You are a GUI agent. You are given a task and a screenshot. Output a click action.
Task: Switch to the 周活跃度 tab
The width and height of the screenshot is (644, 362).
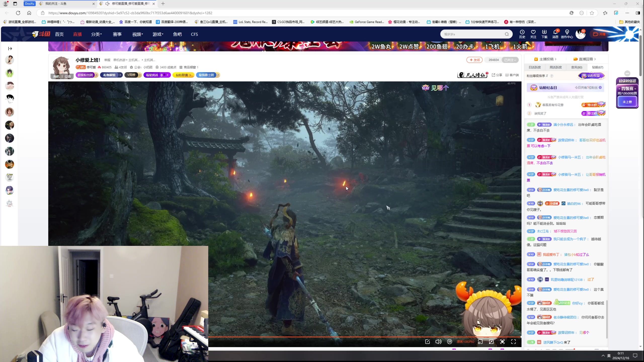(x=555, y=67)
